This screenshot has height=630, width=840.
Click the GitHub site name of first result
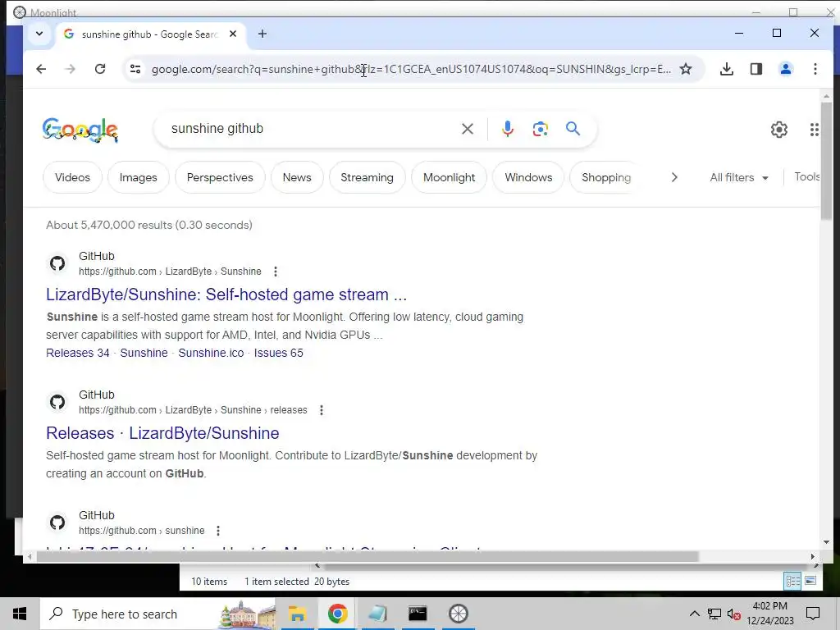point(97,256)
